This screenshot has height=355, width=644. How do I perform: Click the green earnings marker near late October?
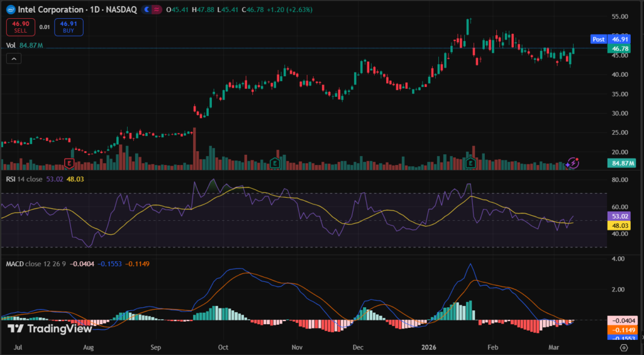[x=275, y=163]
